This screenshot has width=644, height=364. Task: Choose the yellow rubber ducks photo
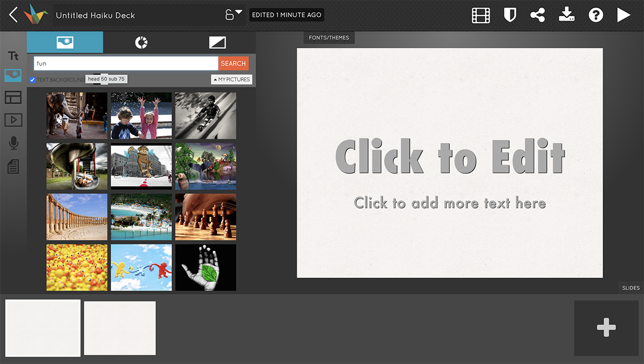pyautogui.click(x=77, y=267)
